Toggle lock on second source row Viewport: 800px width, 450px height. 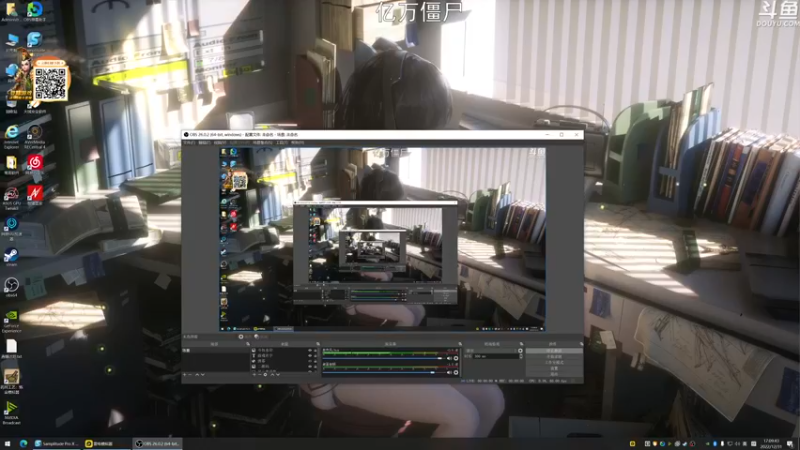[315, 356]
